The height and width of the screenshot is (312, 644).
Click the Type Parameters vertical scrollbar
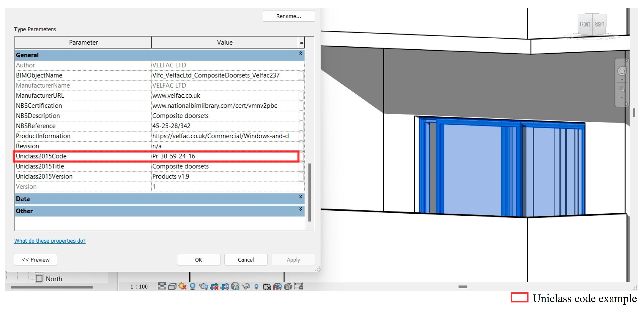(310, 192)
